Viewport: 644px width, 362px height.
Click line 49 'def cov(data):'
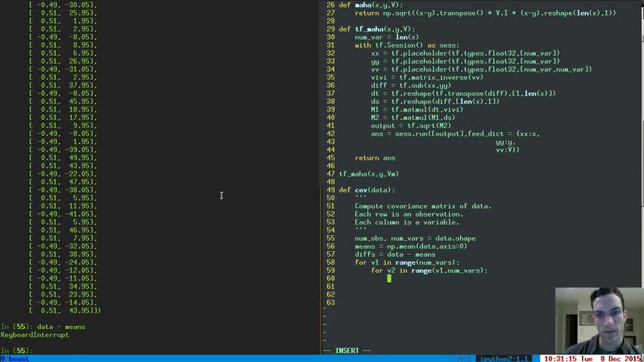coord(366,190)
